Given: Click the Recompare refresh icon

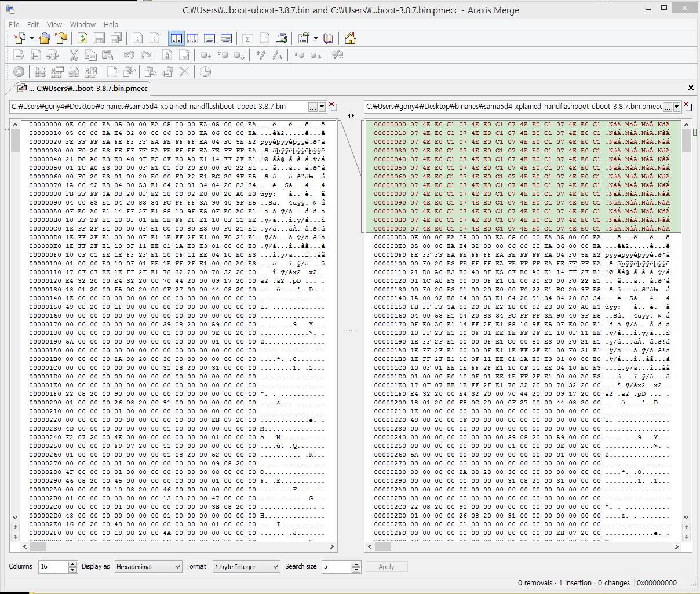Looking at the screenshot, I should click(x=82, y=39).
